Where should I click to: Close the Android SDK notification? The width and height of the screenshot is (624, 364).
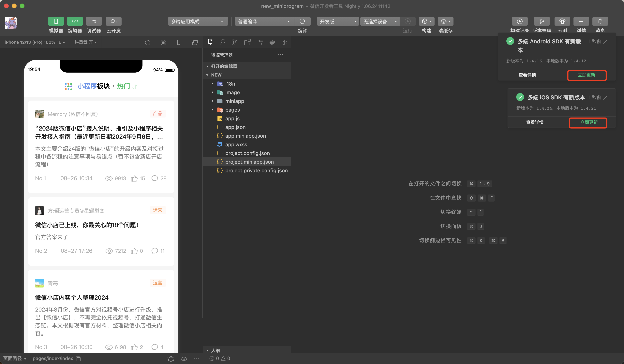605,42
